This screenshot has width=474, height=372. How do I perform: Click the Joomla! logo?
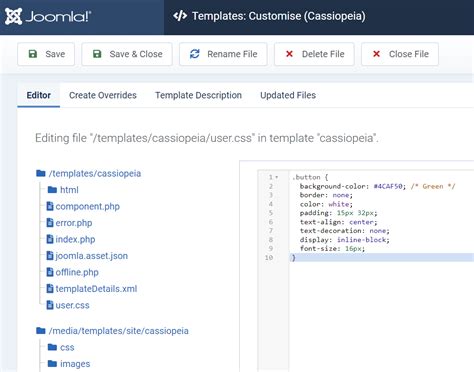coord(48,16)
